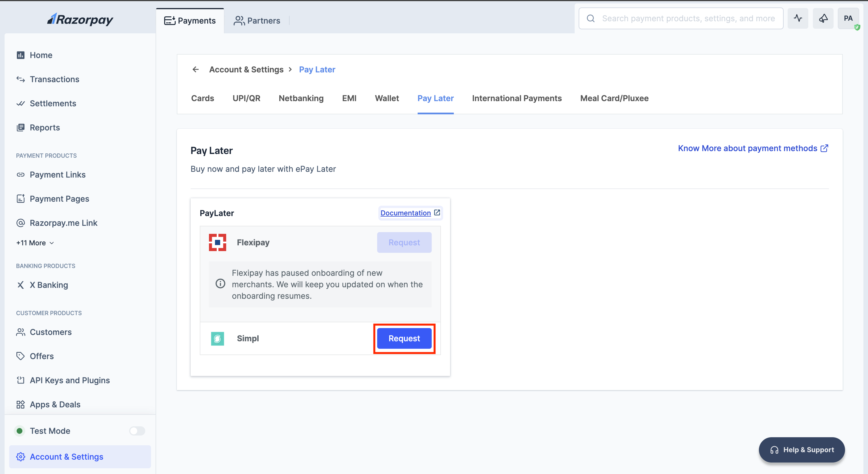The image size is (868, 474).
Task: Click the Pay Later breadcrumb text
Action: (317, 70)
